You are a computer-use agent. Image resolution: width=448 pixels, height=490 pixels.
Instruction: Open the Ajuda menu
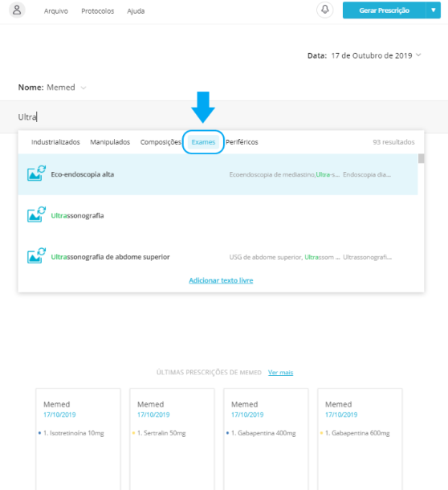pos(136,11)
